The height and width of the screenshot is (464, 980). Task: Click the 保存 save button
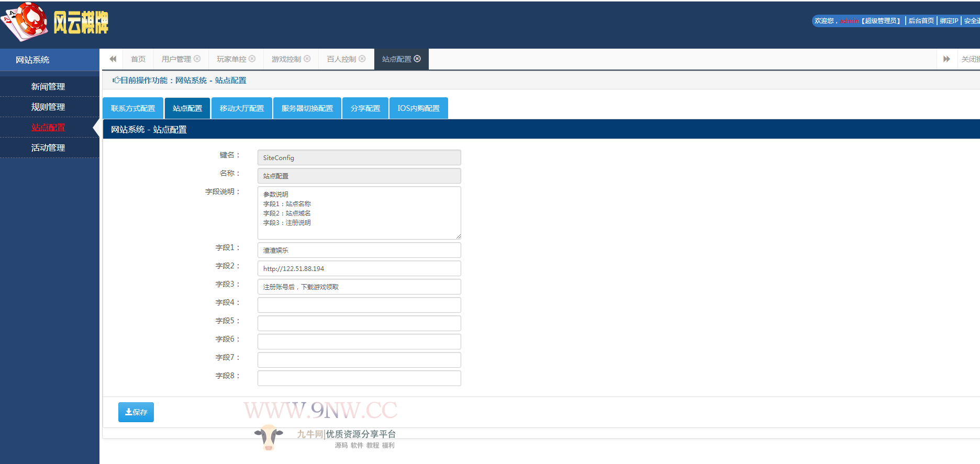click(x=136, y=412)
